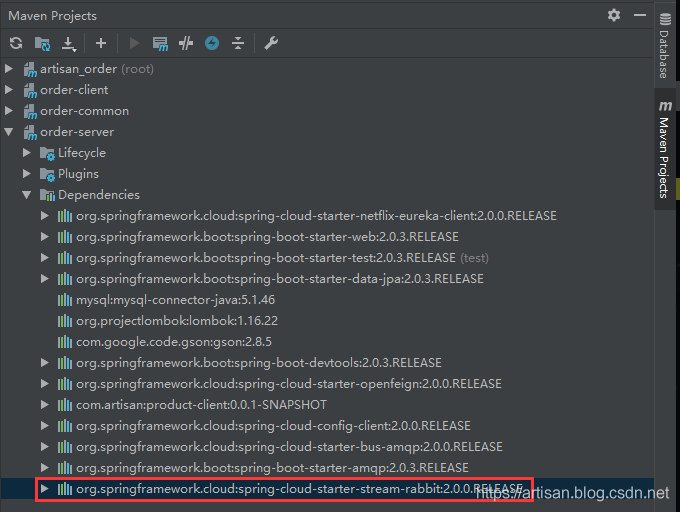Click Generate Sources and Update Folders icon
Viewport: 680px width, 512px height.
pyautogui.click(x=42, y=43)
